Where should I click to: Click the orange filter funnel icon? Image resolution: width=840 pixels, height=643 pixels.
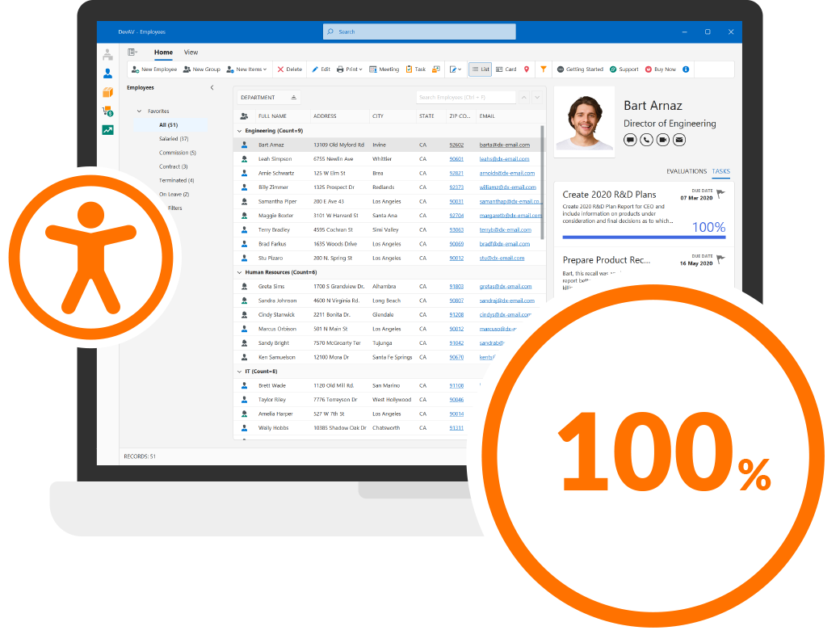coord(544,69)
